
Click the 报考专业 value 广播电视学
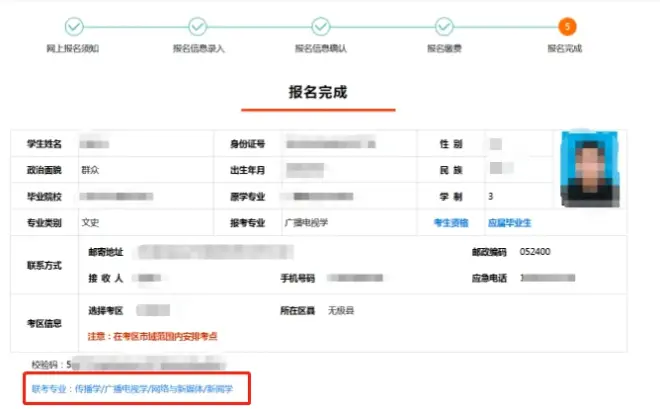coord(307,222)
